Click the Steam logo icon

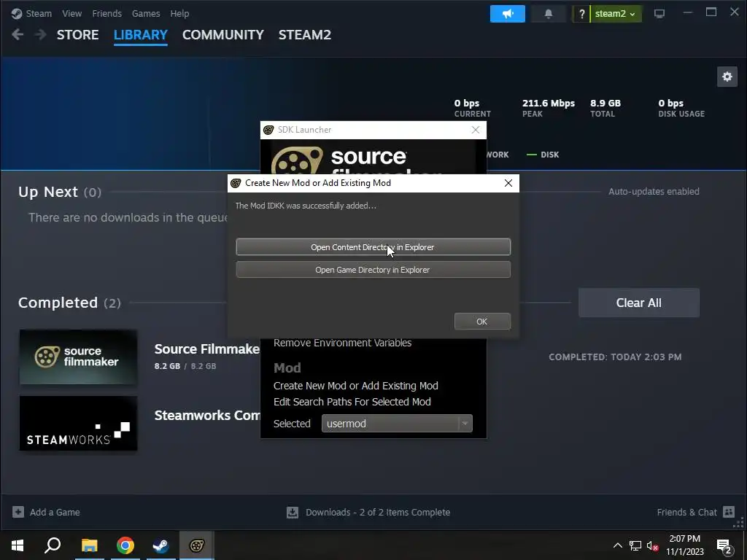(x=17, y=13)
